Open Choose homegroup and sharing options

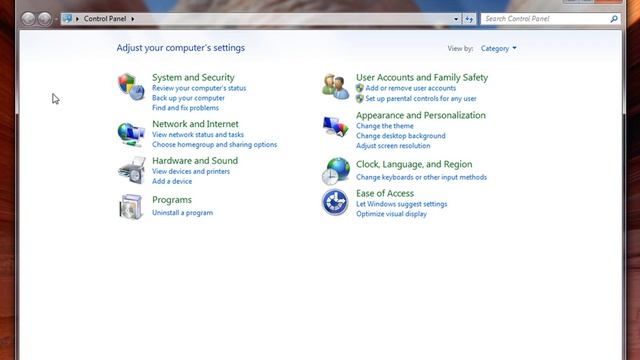[215, 144]
